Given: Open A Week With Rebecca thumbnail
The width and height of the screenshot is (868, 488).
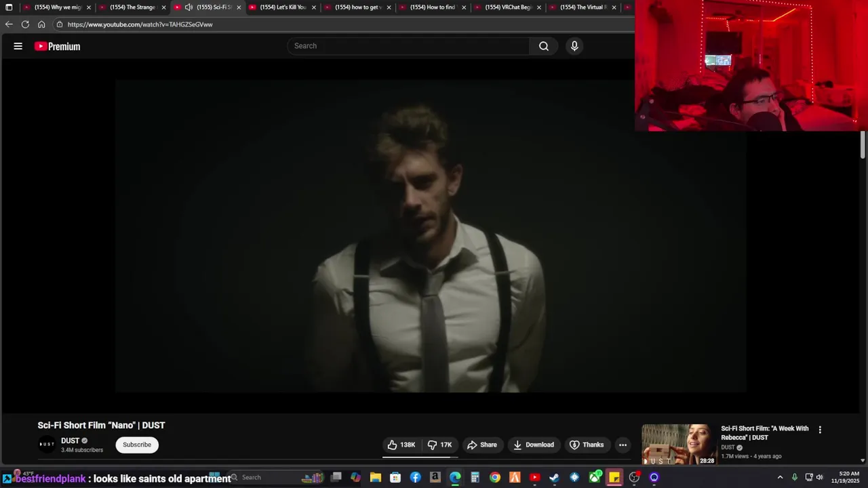Looking at the screenshot, I should (679, 445).
